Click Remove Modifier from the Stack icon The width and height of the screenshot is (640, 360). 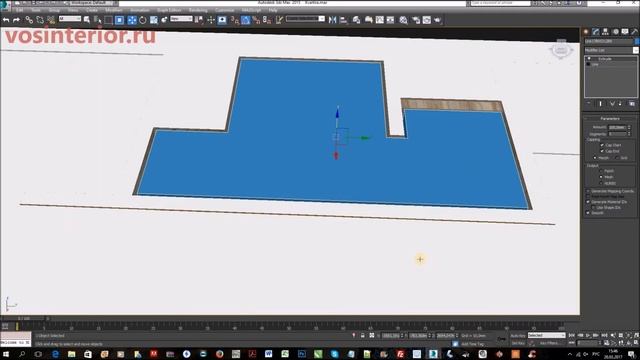click(620, 104)
